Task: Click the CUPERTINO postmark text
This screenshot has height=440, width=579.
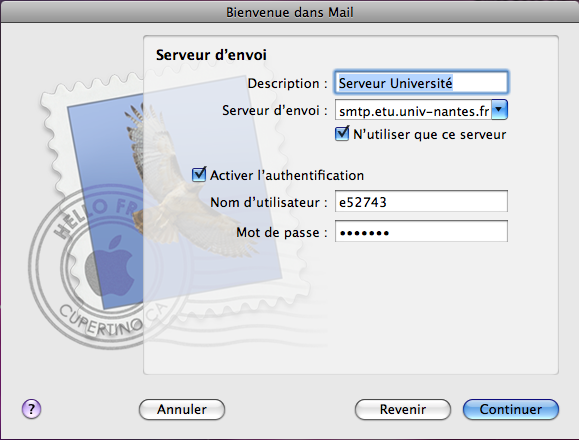Action: click(x=101, y=320)
